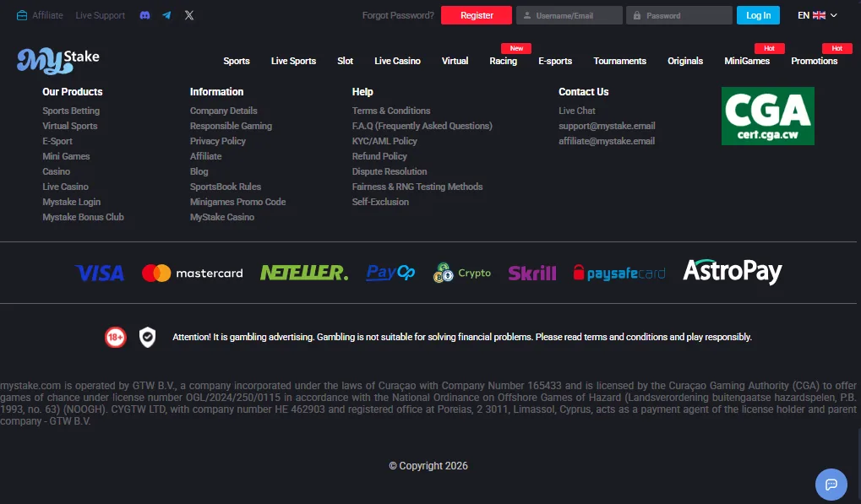Click the Mastercard logo
This screenshot has height=504, width=861.
pyautogui.click(x=192, y=273)
